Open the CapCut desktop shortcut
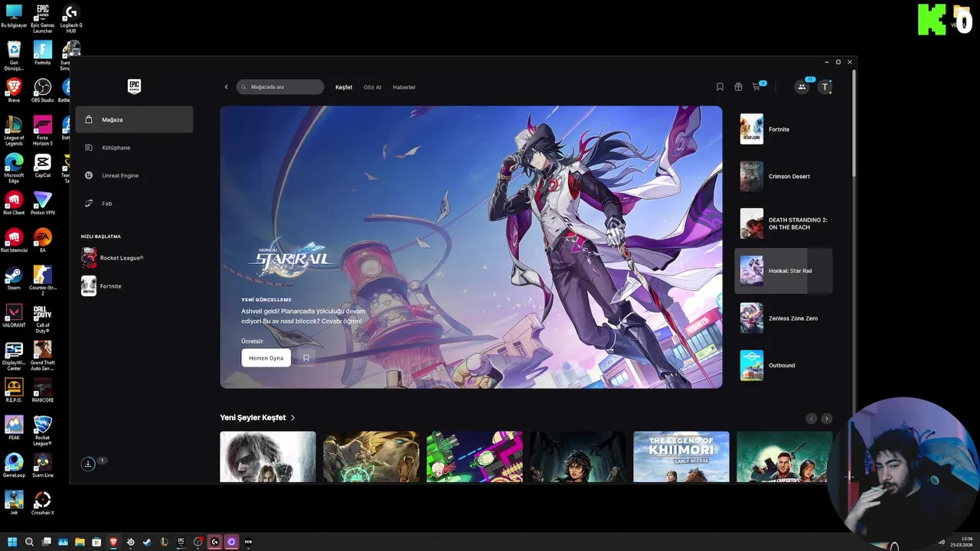Screen dimensions: 980x551 click(x=42, y=165)
